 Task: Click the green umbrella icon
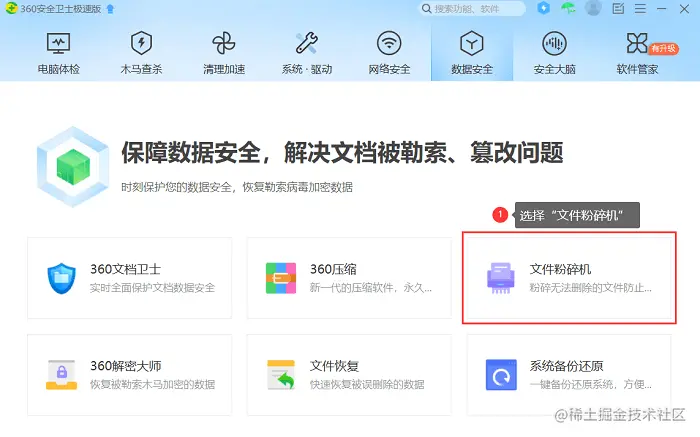(568, 8)
